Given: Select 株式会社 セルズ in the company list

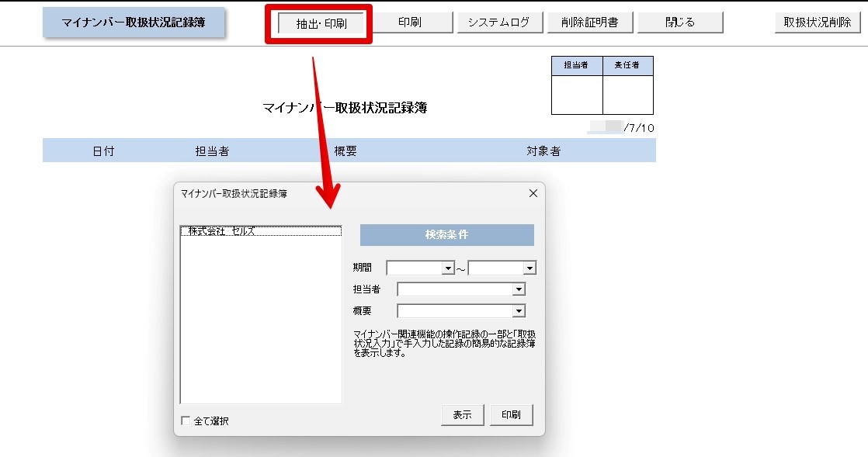Looking at the screenshot, I should (261, 231).
